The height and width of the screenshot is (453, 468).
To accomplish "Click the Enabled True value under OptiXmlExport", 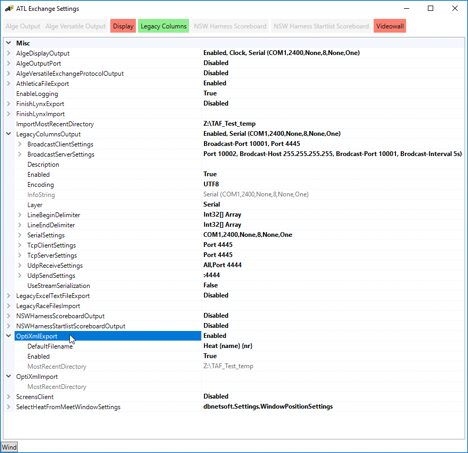I will pyautogui.click(x=210, y=356).
